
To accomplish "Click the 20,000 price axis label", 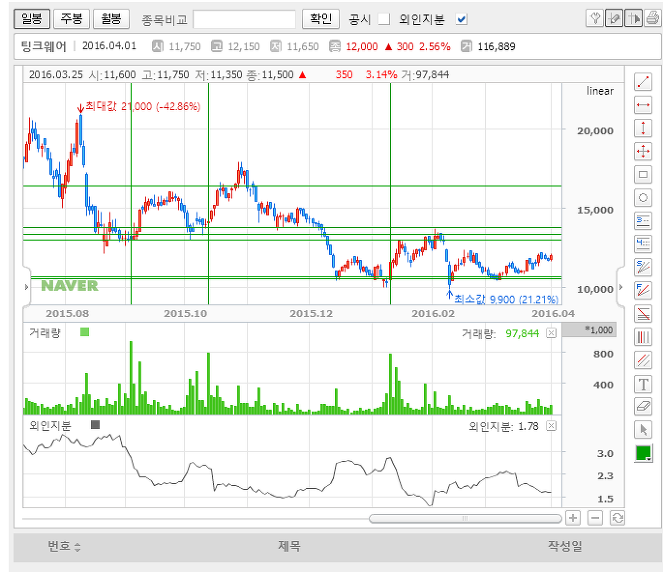I will pyautogui.click(x=595, y=131).
